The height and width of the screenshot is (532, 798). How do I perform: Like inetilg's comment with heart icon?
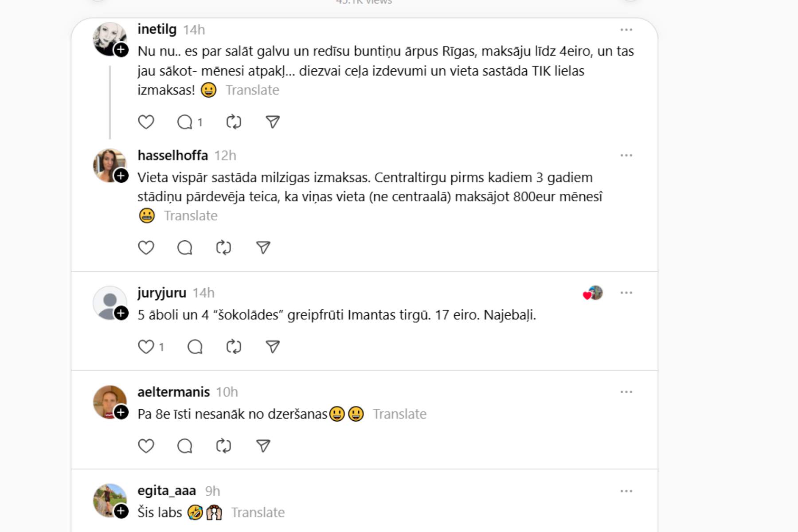146,122
